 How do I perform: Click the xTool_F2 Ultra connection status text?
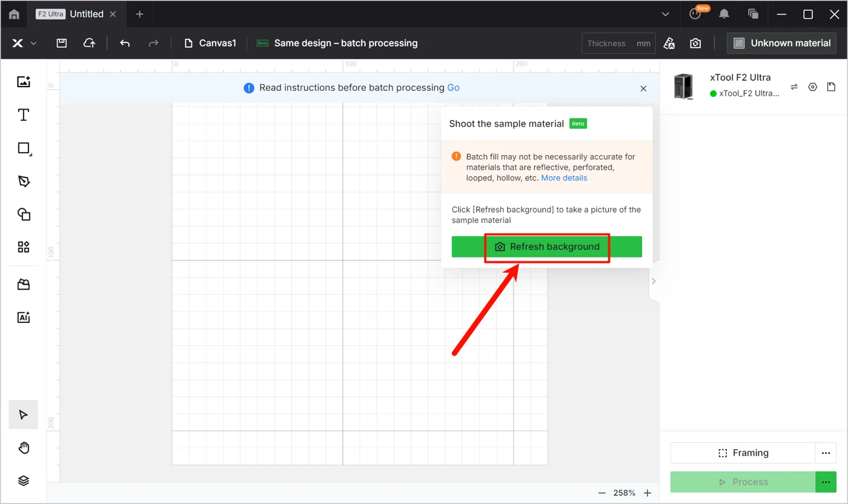point(749,93)
